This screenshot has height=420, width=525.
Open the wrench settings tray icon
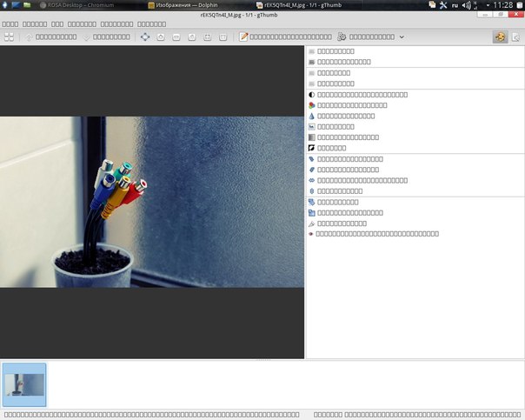pos(443,5)
